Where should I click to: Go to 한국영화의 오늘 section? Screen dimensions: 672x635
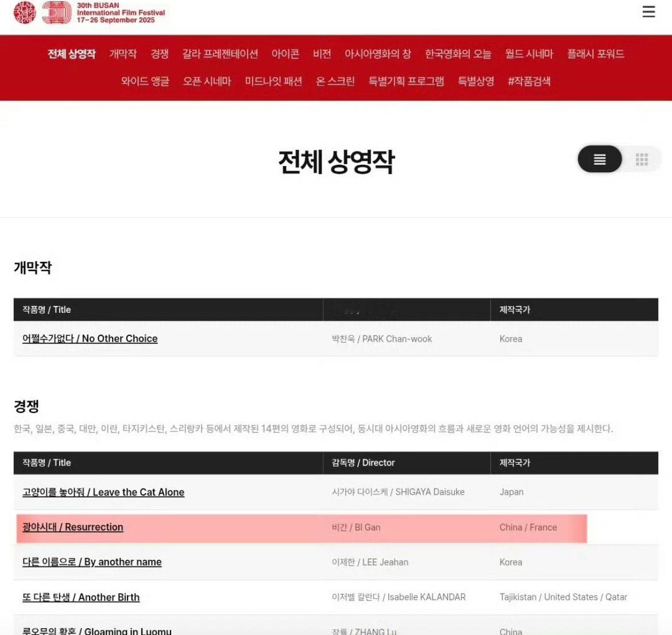pyautogui.click(x=458, y=54)
